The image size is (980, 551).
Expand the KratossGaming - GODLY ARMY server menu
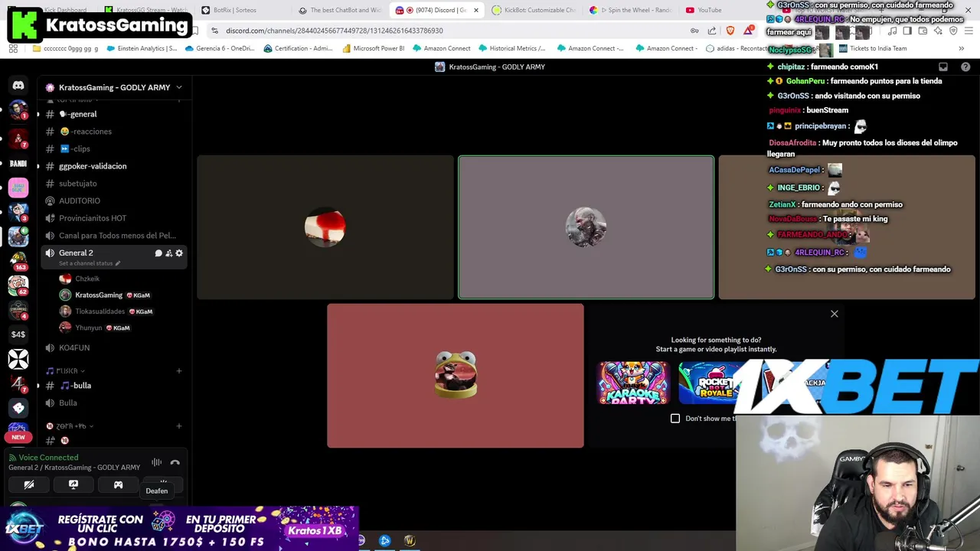click(115, 87)
